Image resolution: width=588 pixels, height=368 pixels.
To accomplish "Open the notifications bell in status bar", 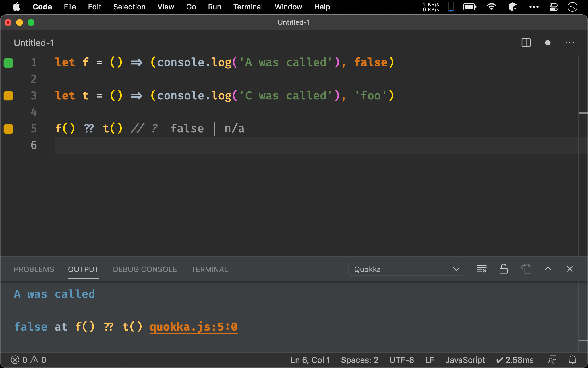I will pos(572,360).
